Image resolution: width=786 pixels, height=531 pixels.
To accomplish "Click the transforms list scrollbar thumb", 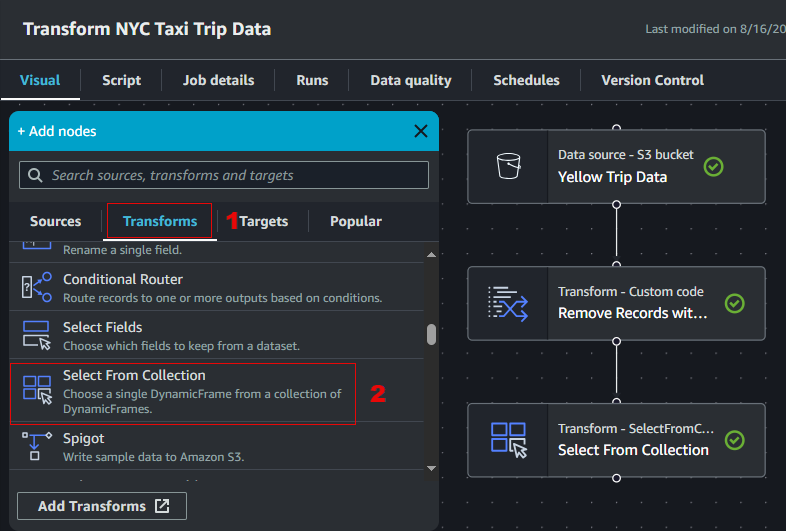I will pyautogui.click(x=431, y=334).
